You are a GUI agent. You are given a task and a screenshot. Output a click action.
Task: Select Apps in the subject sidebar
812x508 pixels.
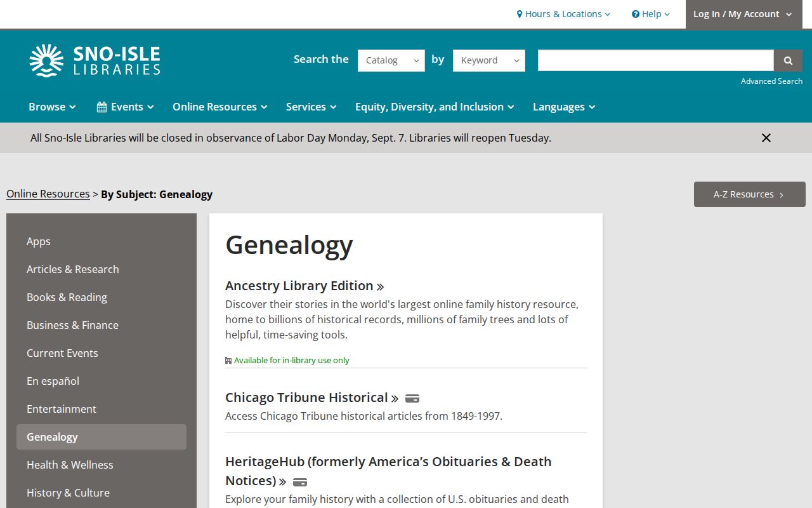click(101, 241)
